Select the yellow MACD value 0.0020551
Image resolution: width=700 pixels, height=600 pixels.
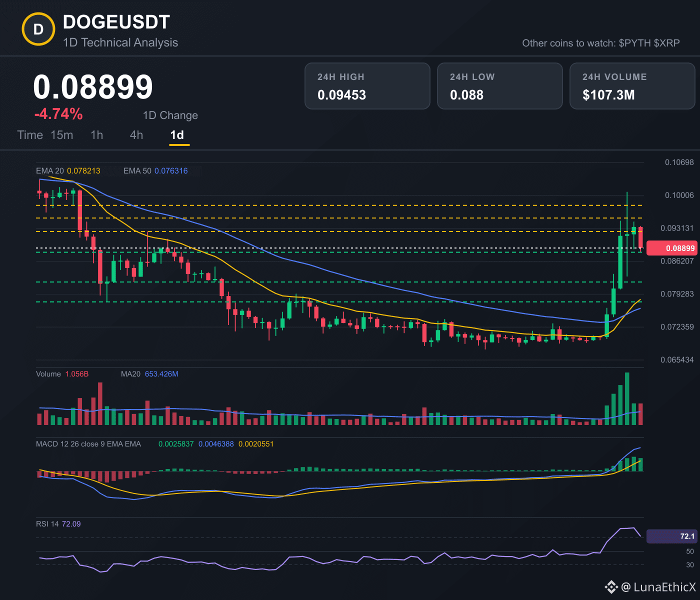[x=256, y=444]
